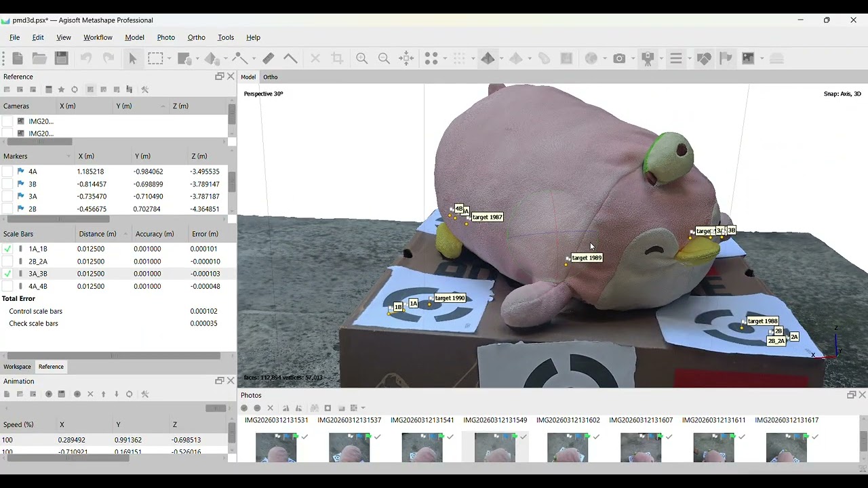Zoom in with the magnifier plus icon
Image resolution: width=868 pixels, height=488 pixels.
pos(361,58)
